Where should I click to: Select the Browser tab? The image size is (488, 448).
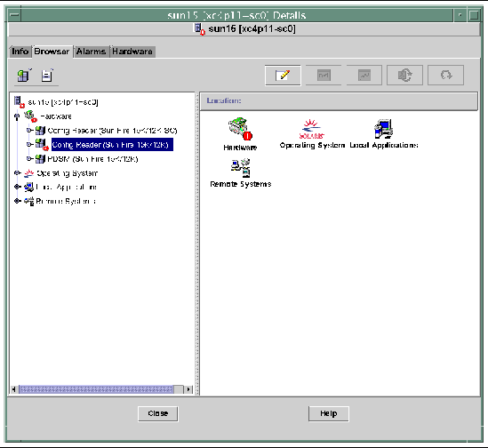(x=52, y=52)
